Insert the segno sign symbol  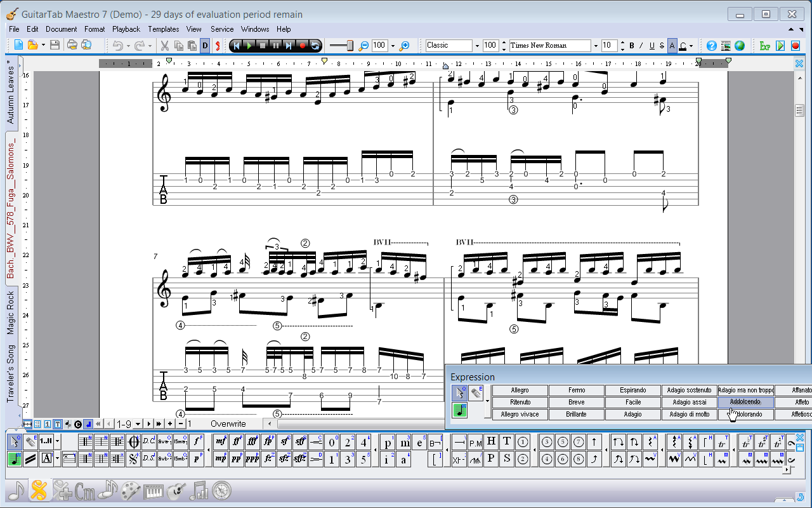(x=133, y=458)
